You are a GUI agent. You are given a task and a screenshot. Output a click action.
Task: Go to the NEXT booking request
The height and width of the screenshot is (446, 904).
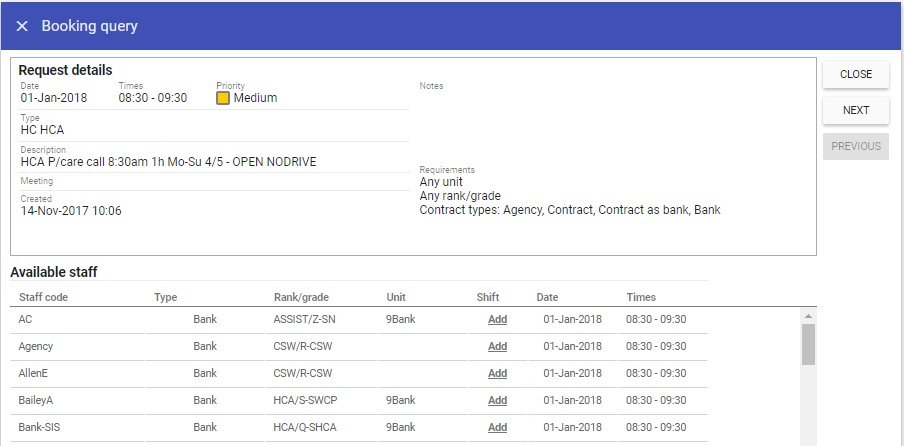(x=855, y=110)
